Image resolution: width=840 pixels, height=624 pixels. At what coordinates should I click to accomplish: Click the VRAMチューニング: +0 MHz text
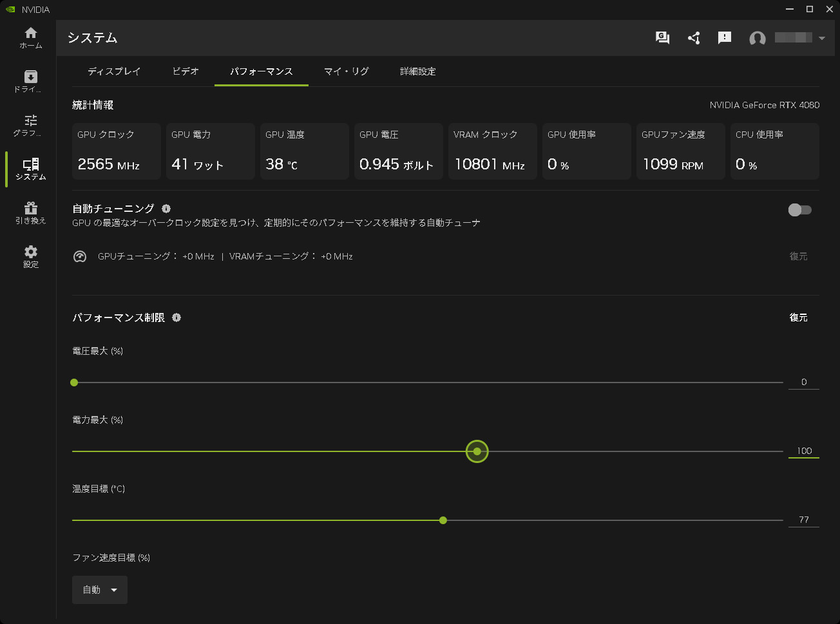291,256
